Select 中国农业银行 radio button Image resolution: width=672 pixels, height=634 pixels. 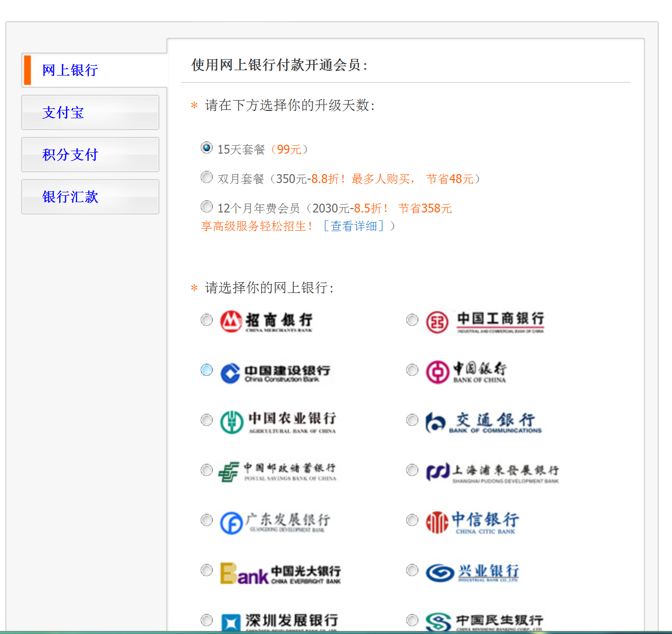tap(207, 420)
